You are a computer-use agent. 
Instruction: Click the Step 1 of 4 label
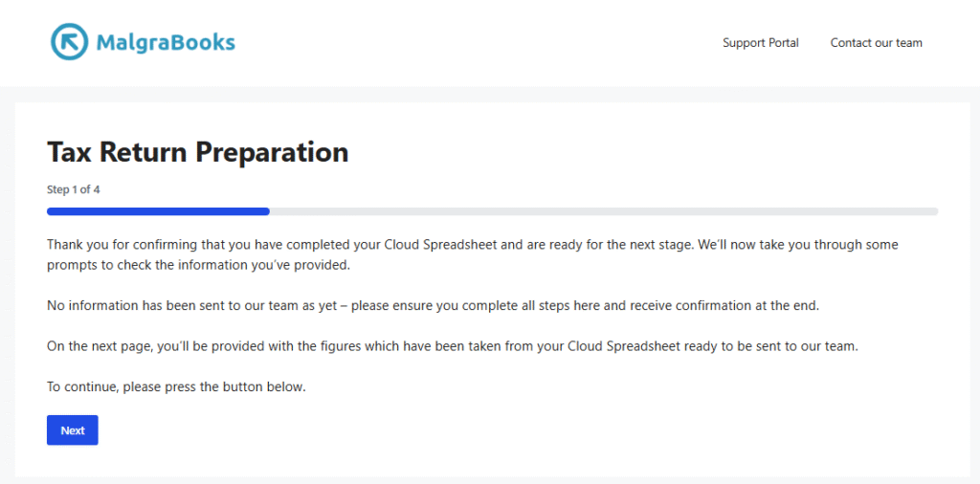(74, 189)
